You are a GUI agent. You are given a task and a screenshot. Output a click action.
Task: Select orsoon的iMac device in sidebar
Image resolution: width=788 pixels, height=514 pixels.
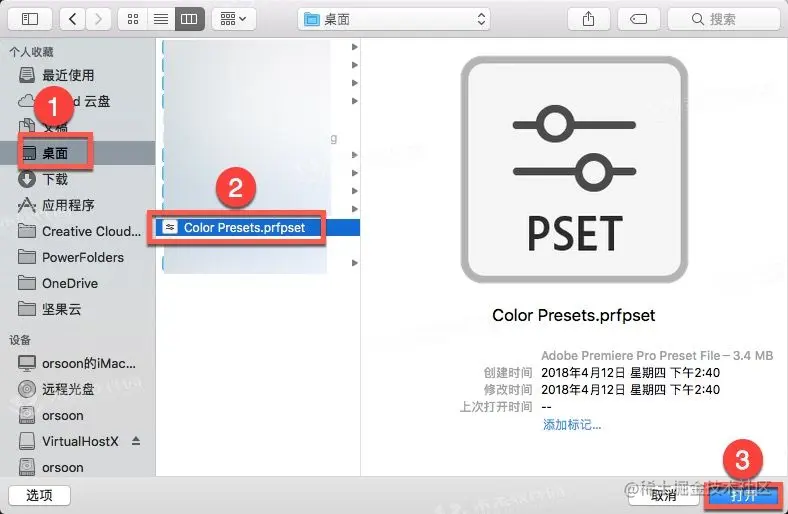coord(78,363)
